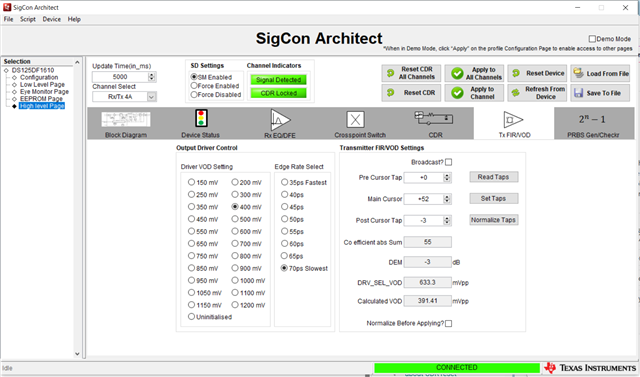The image size is (640, 377).
Task: Select 1000 mV driver VOD
Action: click(235, 280)
